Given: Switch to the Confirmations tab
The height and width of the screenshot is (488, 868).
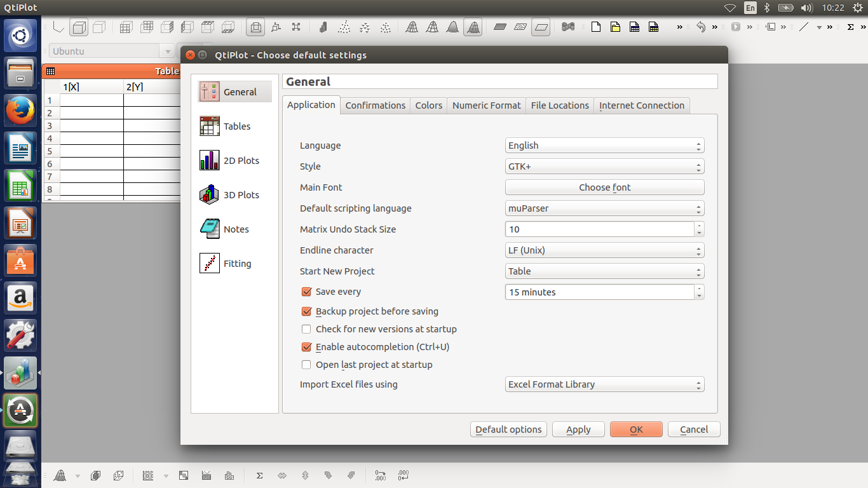Looking at the screenshot, I should coord(376,105).
